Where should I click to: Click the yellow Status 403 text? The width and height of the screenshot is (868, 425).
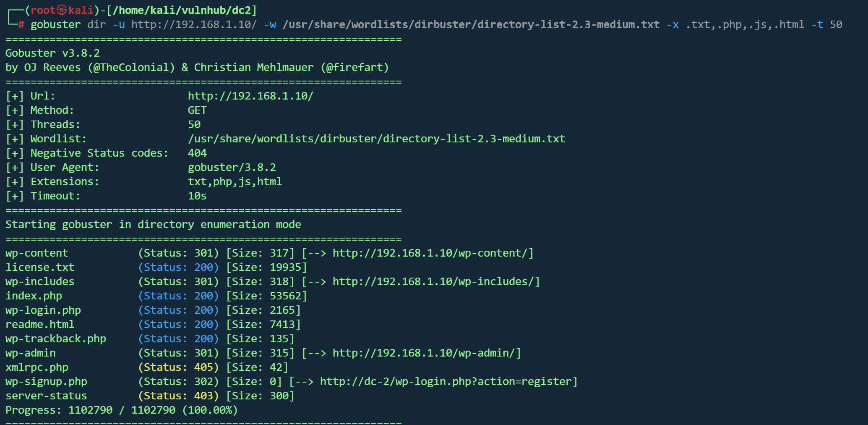pos(178,396)
